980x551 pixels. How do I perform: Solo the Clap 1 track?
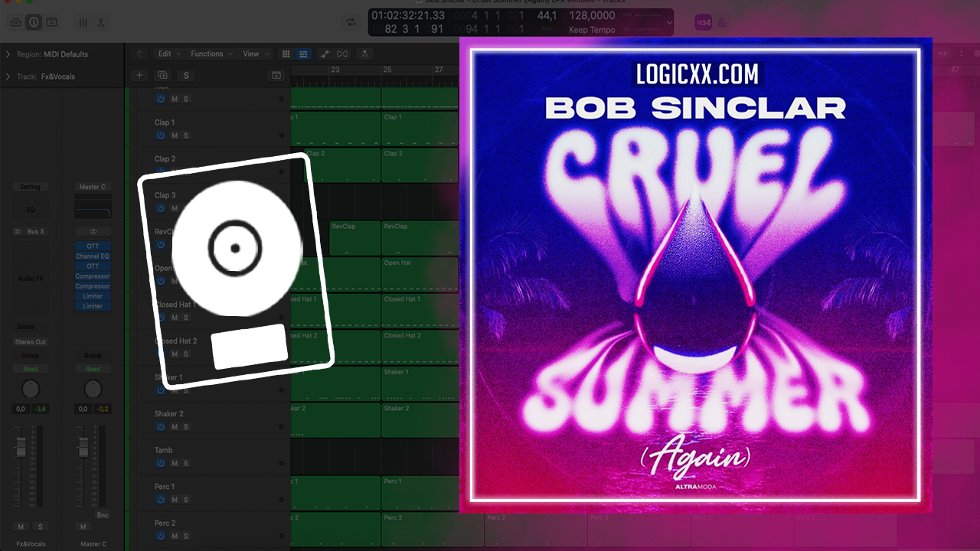coord(185,135)
